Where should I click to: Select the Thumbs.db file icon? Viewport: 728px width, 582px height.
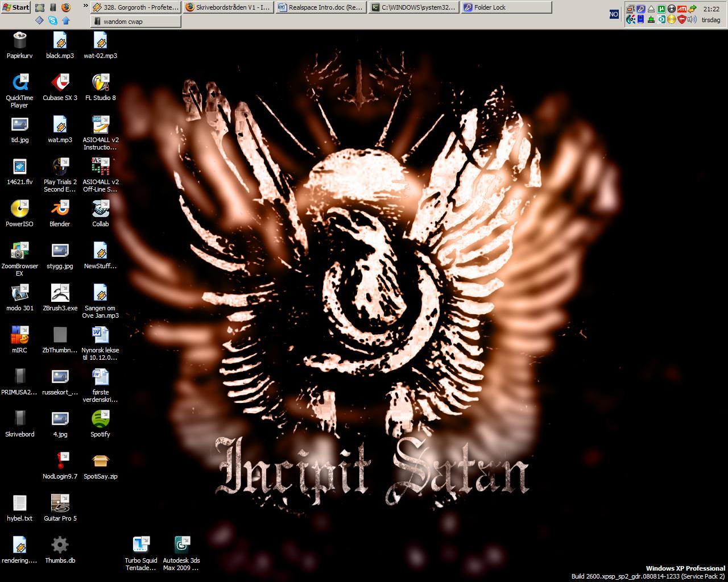pyautogui.click(x=60, y=550)
